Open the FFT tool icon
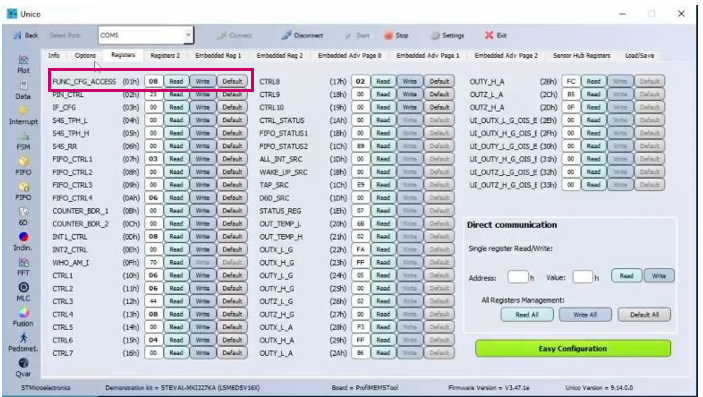The image size is (703, 397). (x=23, y=267)
